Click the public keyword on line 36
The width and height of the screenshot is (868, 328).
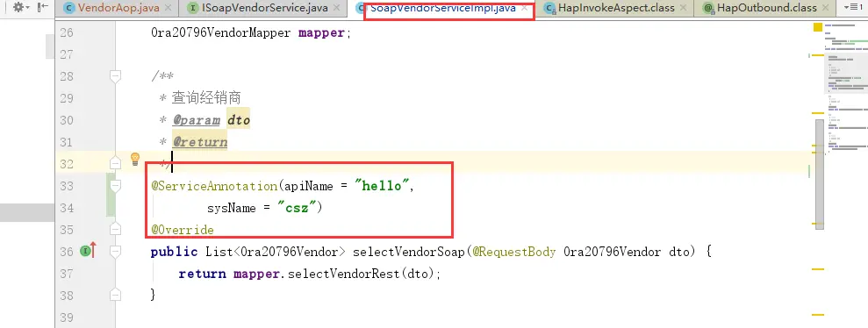pyautogui.click(x=174, y=252)
